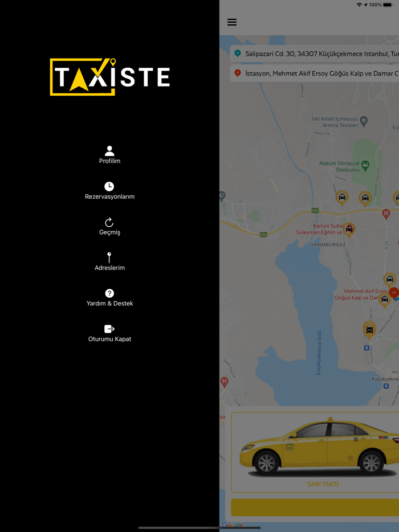Click the Küçükçekmece Gölü lake label
This screenshot has height=532, width=399.
coord(319,353)
